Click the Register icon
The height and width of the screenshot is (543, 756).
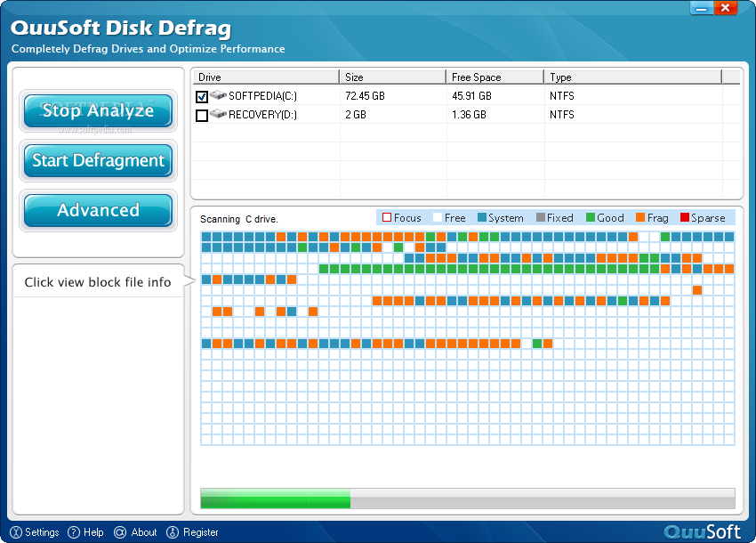click(x=173, y=532)
